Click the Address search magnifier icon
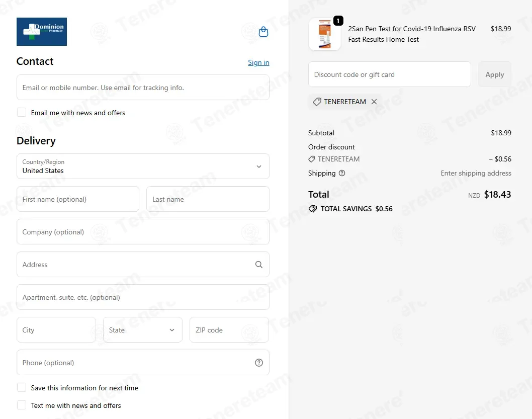Viewport: 532px width, 419px height. (259, 265)
